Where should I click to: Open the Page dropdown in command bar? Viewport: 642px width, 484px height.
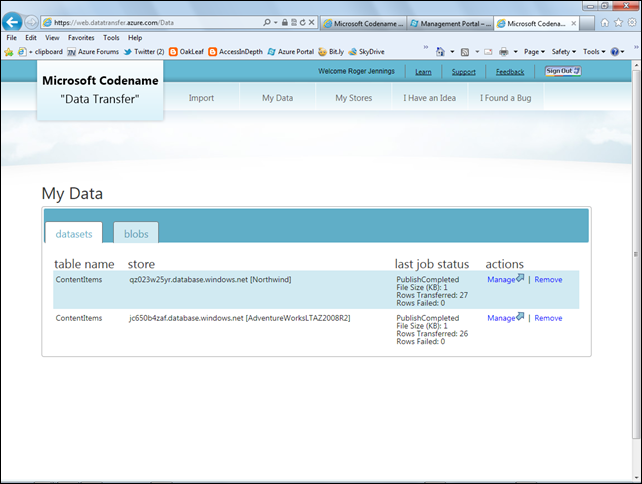click(x=534, y=52)
